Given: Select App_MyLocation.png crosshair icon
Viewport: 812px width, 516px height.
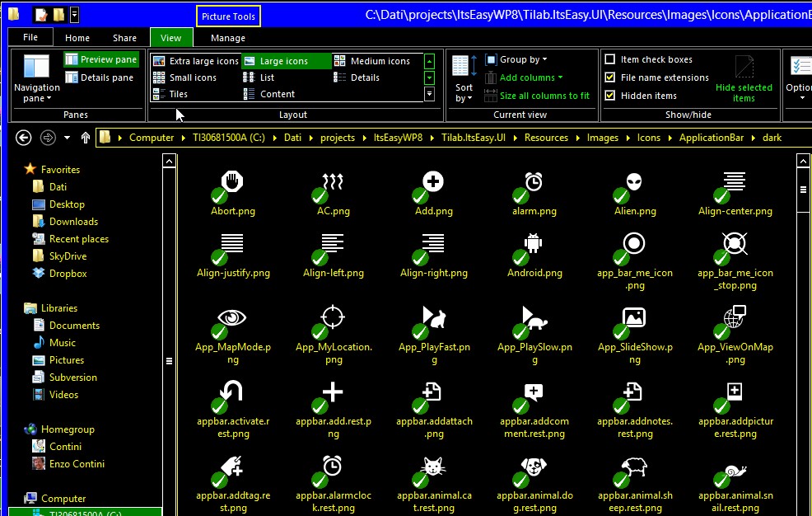Looking at the screenshot, I should [x=333, y=319].
